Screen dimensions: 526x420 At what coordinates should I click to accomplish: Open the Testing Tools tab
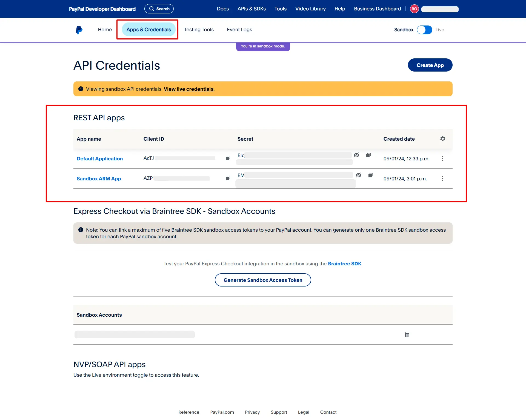coord(199,30)
